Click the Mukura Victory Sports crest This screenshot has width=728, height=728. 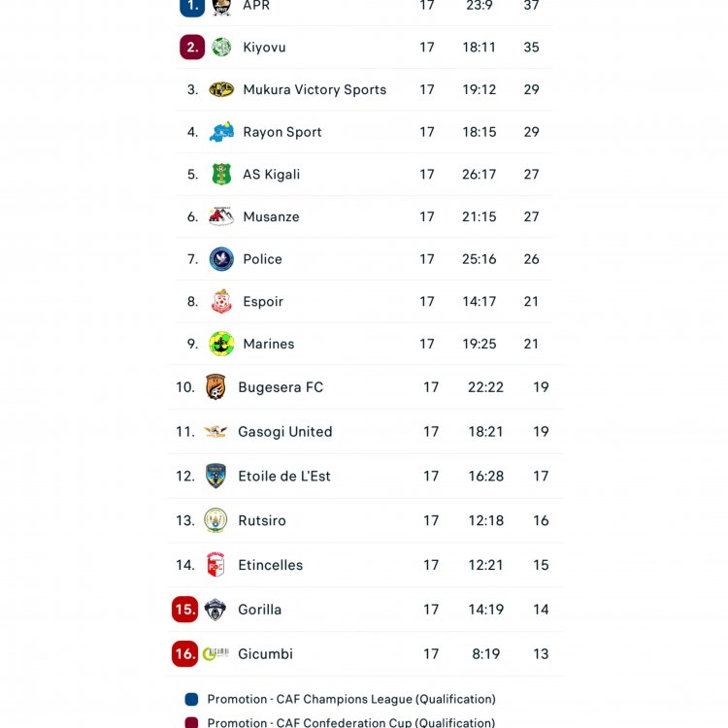[x=221, y=89]
